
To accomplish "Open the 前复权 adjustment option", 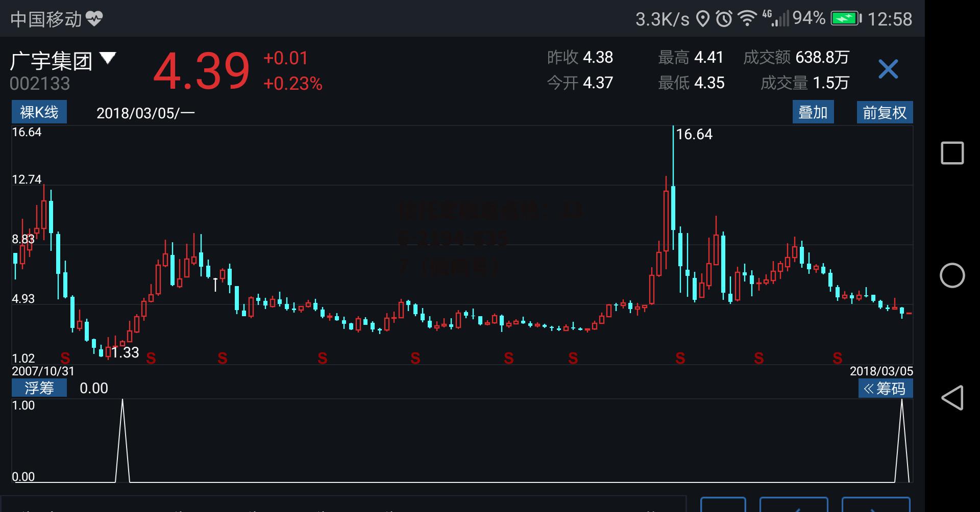I will point(885,112).
